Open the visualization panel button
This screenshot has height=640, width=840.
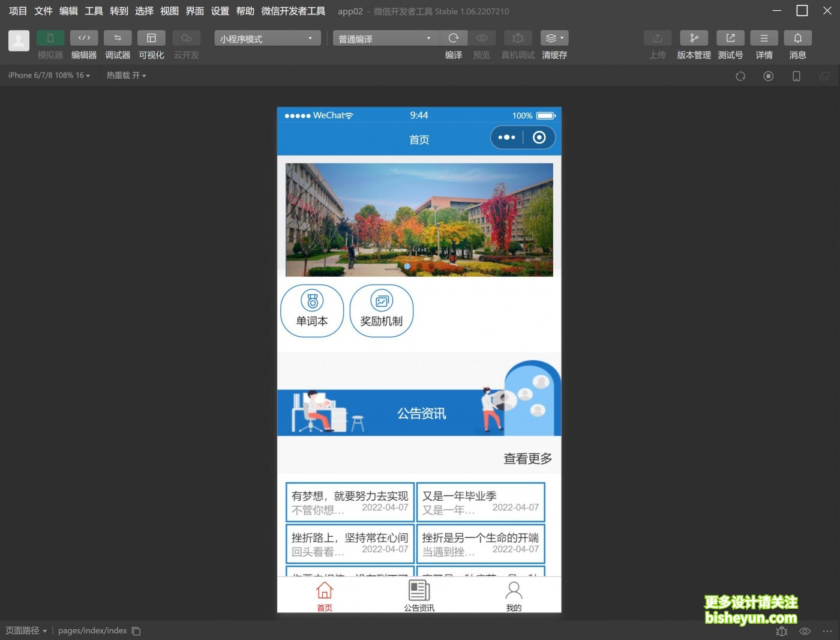[x=151, y=38]
